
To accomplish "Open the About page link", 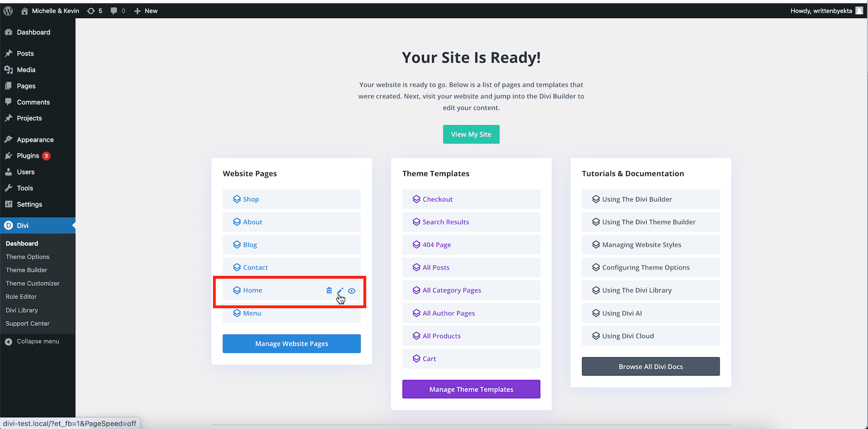I will (253, 222).
